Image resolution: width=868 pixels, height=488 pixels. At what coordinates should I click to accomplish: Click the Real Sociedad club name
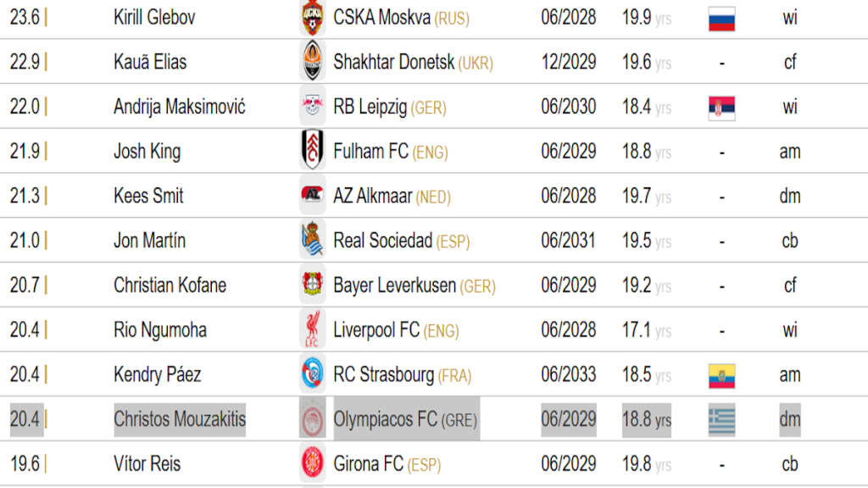point(383,241)
